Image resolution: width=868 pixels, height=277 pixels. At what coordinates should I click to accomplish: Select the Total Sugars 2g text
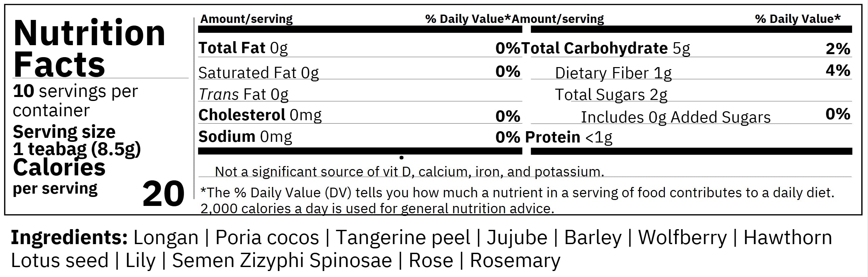coord(611,95)
